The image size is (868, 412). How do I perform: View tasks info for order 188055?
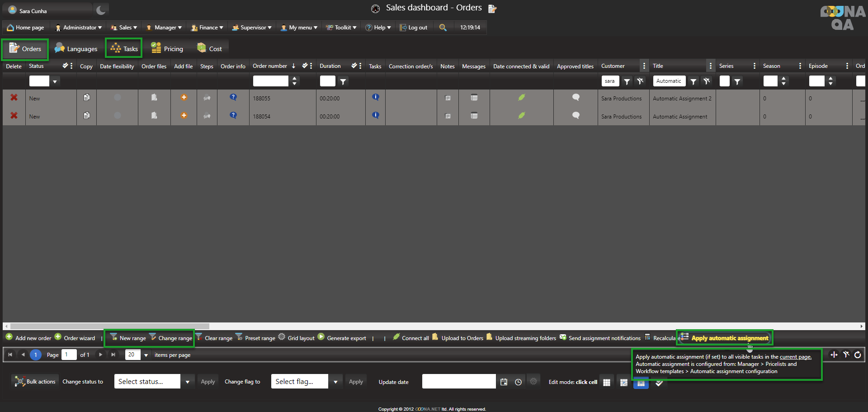click(375, 97)
